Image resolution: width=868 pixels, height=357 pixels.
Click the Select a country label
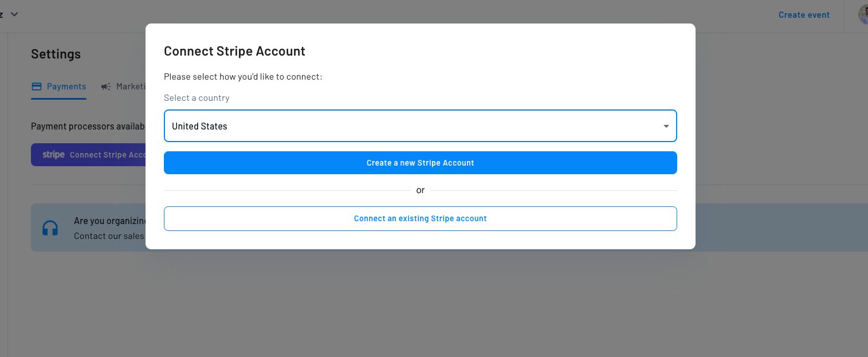(x=197, y=98)
